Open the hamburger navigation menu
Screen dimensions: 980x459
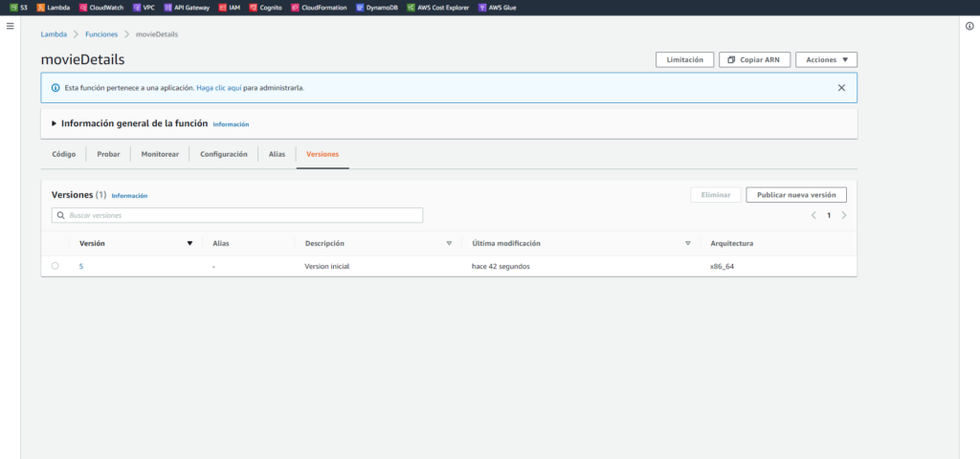(10, 26)
